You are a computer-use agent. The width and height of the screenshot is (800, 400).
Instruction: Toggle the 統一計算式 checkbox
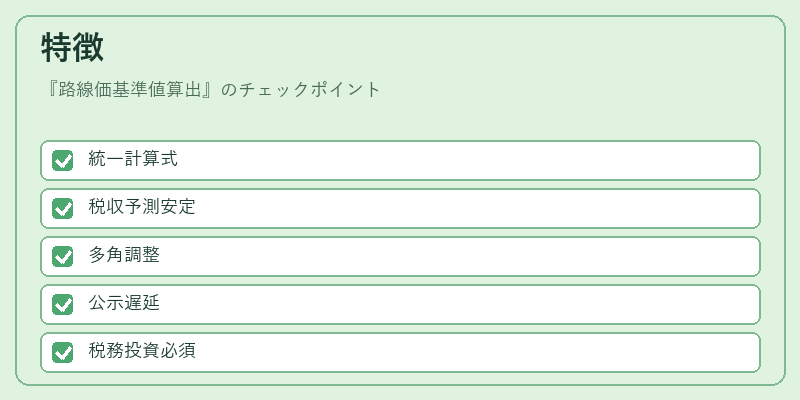click(62, 161)
